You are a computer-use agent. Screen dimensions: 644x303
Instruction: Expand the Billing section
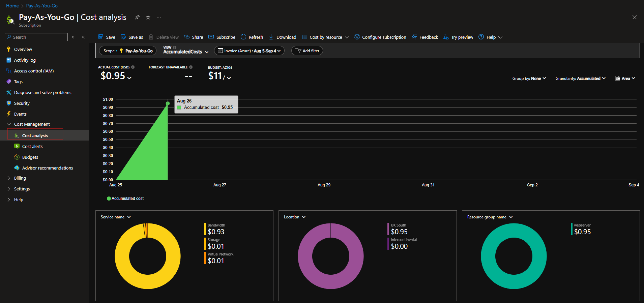point(20,178)
